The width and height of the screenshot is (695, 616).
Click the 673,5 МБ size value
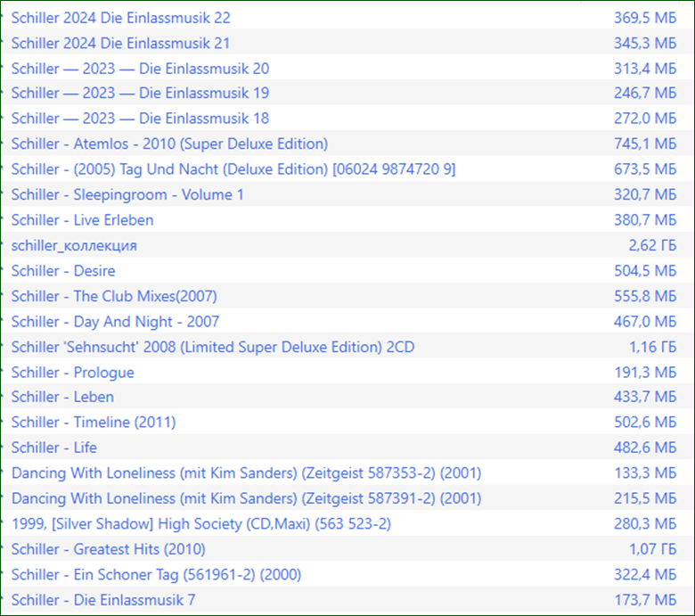coord(645,169)
